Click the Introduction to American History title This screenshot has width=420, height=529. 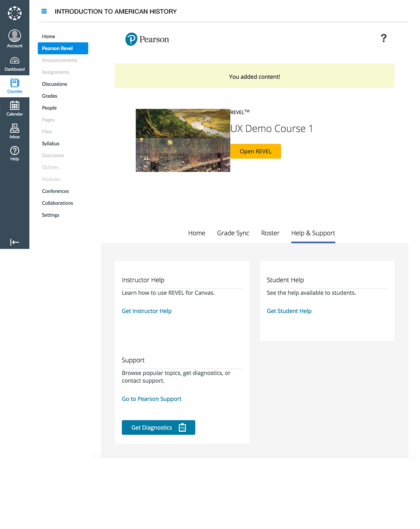coord(116,12)
